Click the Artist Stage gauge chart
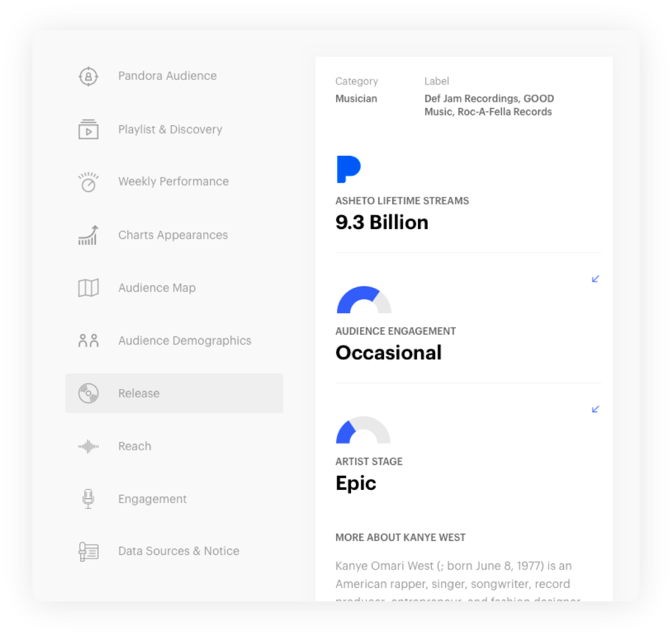 (364, 430)
